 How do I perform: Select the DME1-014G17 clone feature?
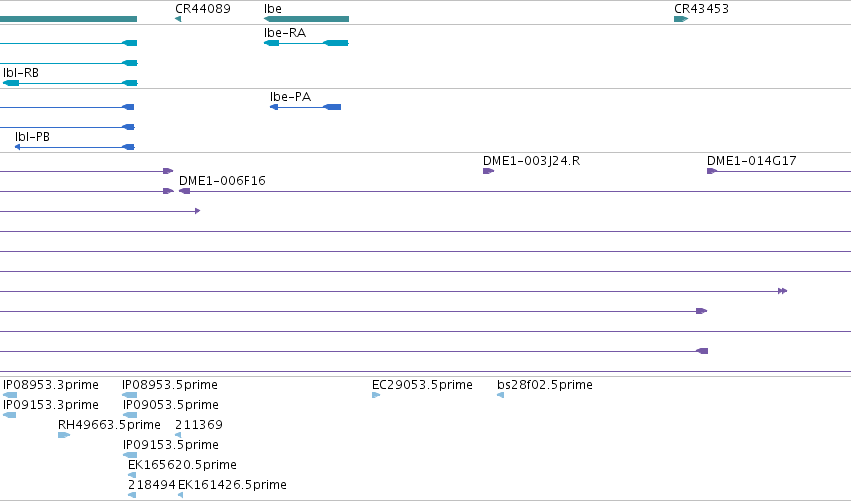click(779, 171)
